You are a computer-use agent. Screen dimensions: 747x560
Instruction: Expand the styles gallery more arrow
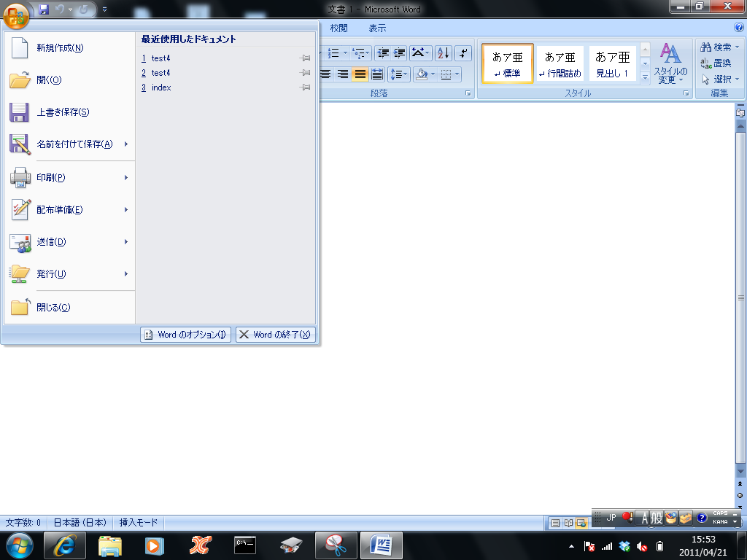point(645,77)
